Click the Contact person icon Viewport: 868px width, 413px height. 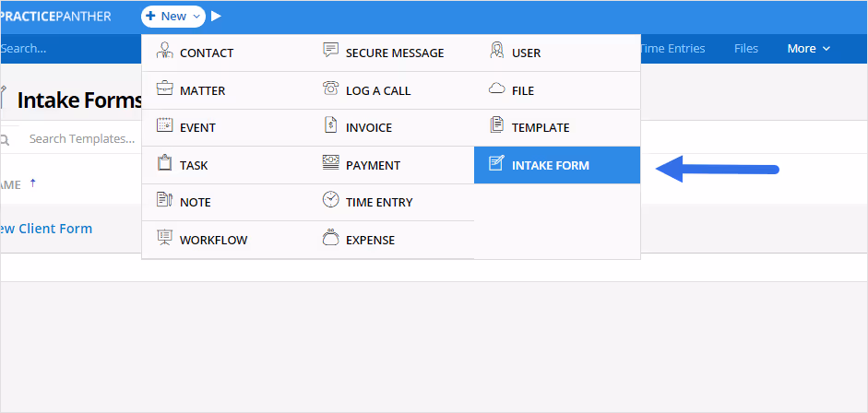(x=165, y=51)
